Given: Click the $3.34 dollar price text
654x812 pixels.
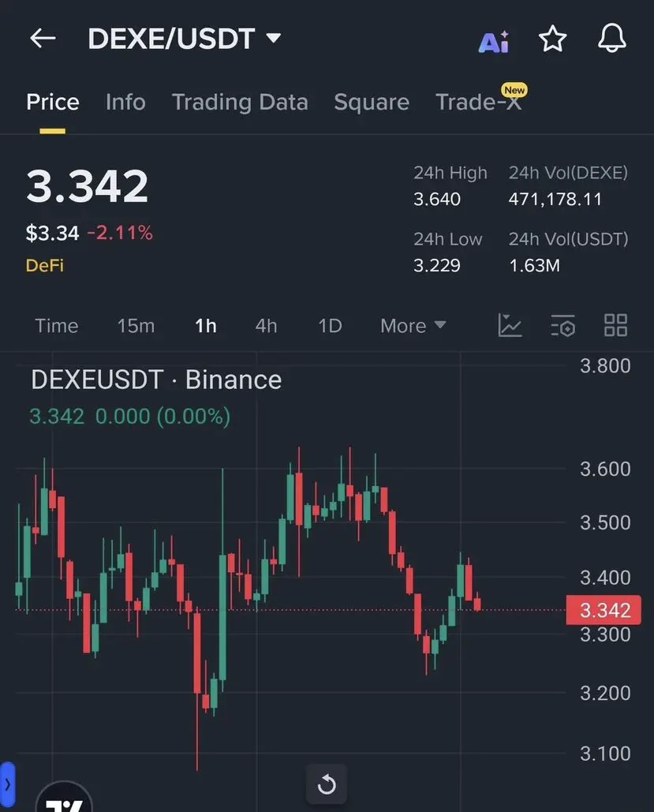Looking at the screenshot, I should pos(52,233).
